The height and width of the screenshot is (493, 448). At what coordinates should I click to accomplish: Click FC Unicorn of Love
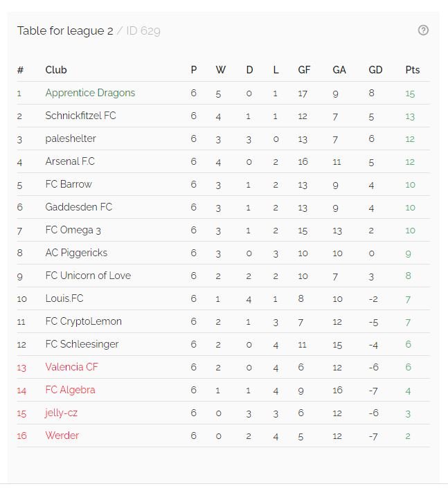[88, 276]
